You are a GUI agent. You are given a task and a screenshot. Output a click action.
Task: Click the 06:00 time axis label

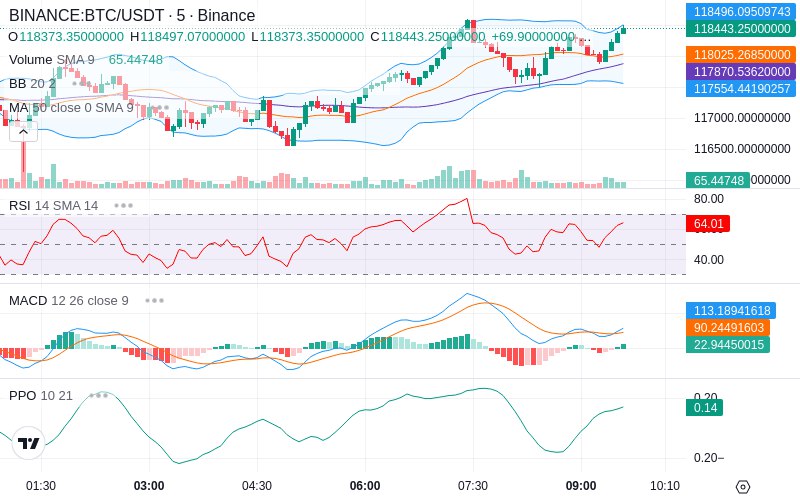tap(365, 486)
